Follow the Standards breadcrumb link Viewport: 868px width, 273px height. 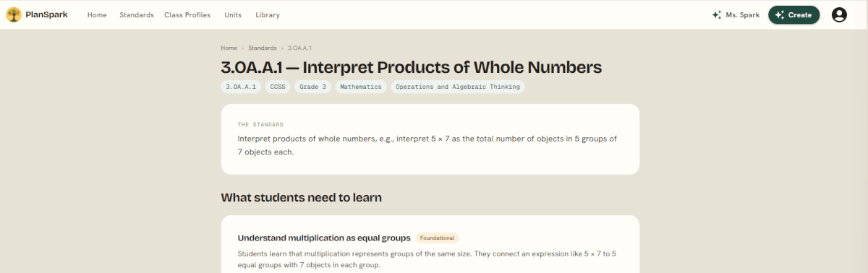(262, 48)
